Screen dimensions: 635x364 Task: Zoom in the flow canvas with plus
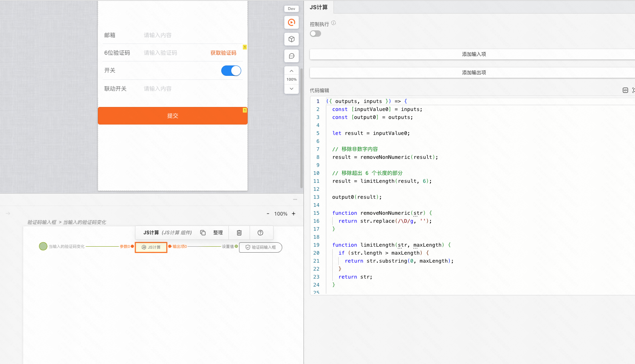(294, 214)
